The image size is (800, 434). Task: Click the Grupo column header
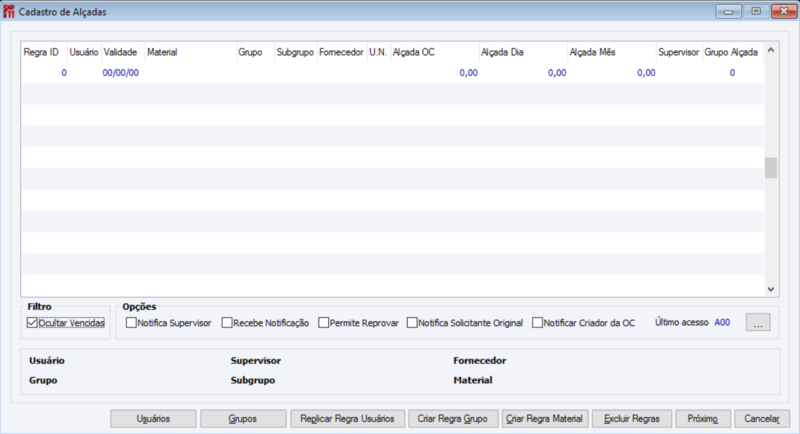point(255,52)
